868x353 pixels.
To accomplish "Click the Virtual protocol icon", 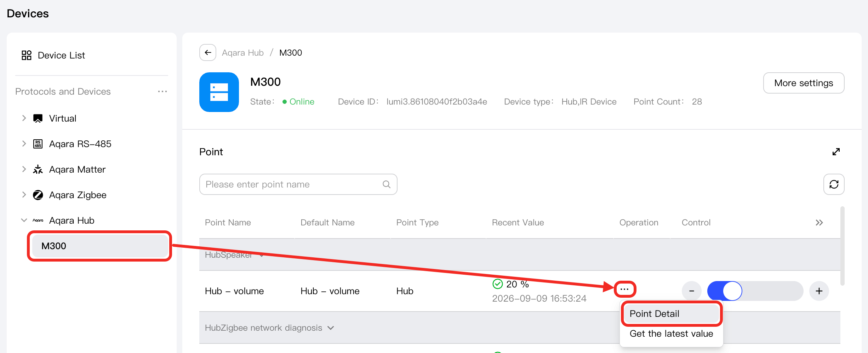I will pyautogui.click(x=38, y=118).
